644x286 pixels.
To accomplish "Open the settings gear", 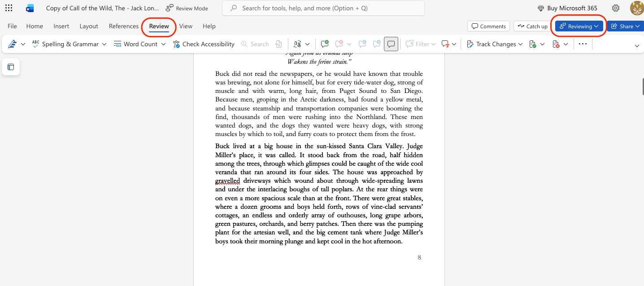I will [x=616, y=8].
